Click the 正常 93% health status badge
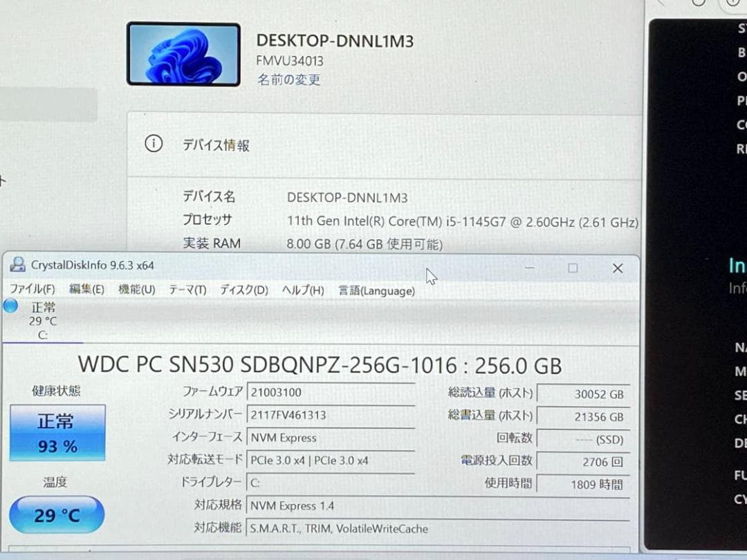 (57, 433)
